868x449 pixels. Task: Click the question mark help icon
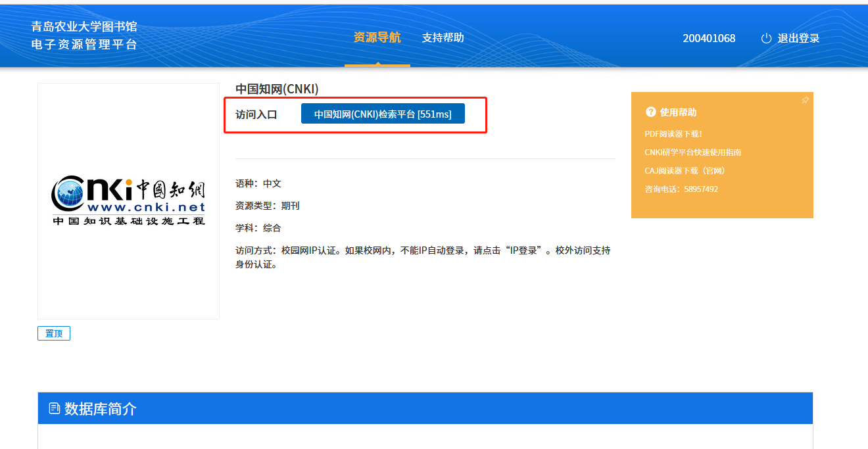pyautogui.click(x=651, y=112)
